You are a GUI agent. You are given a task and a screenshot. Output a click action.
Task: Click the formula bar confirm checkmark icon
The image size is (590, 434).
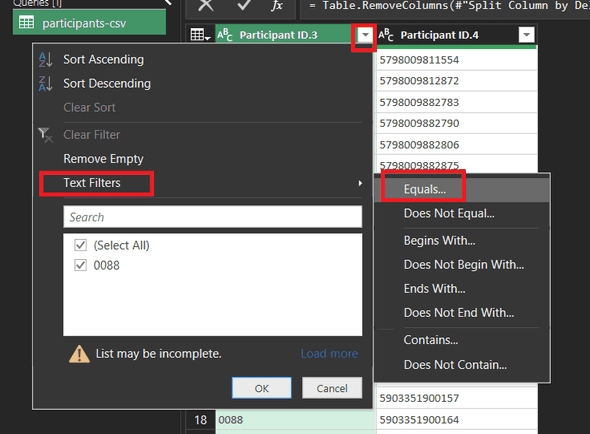244,5
